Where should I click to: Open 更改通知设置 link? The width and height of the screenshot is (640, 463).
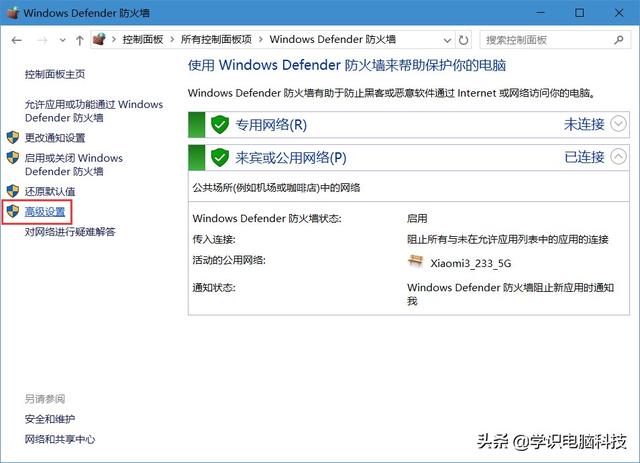[55, 138]
